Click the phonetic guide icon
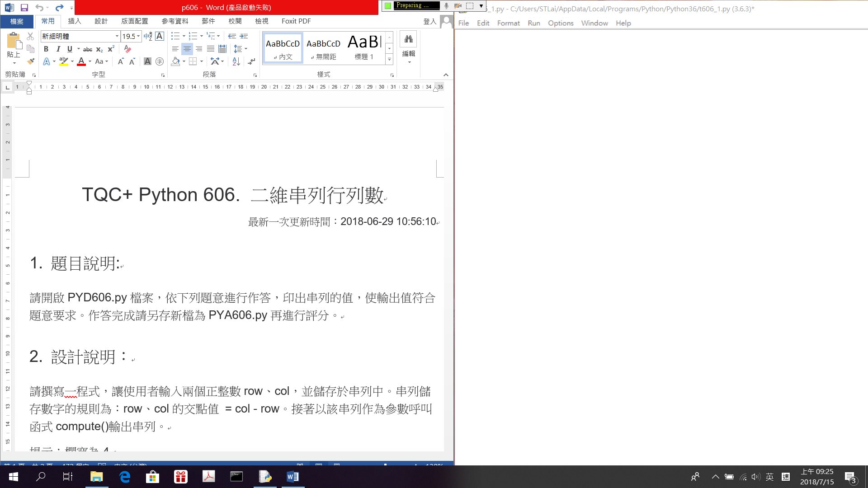The height and width of the screenshot is (488, 868). pyautogui.click(x=148, y=36)
